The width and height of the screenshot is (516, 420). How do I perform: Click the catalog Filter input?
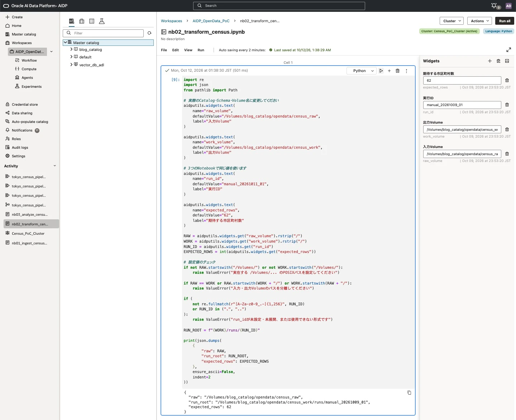tap(103, 33)
